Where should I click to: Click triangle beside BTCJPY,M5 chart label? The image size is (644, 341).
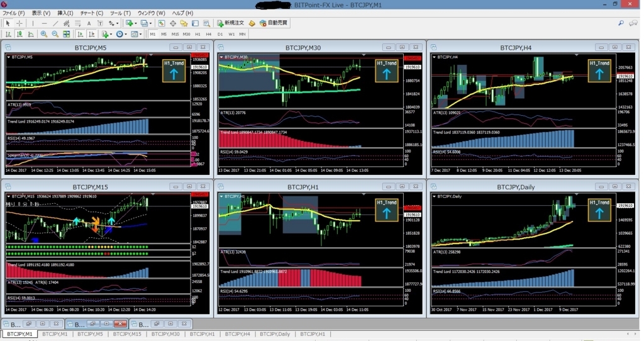[8, 57]
